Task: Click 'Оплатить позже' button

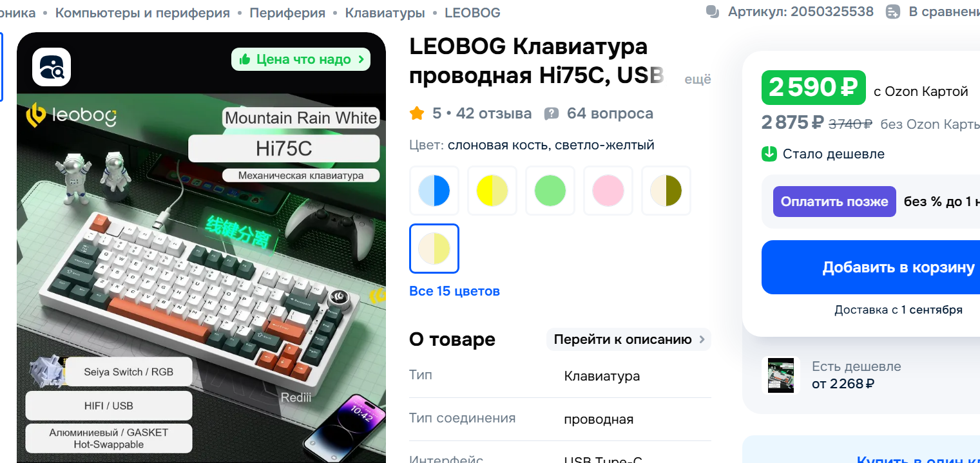Action: click(x=834, y=202)
